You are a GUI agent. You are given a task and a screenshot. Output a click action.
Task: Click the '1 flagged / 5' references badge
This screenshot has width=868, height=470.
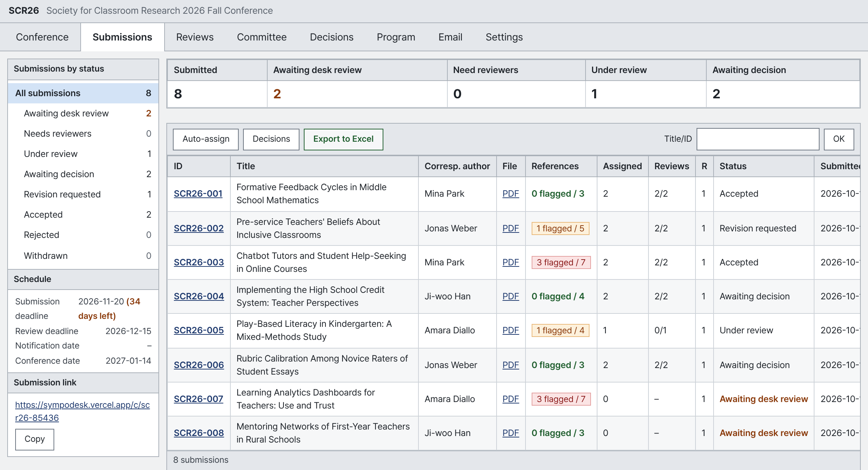coord(560,228)
